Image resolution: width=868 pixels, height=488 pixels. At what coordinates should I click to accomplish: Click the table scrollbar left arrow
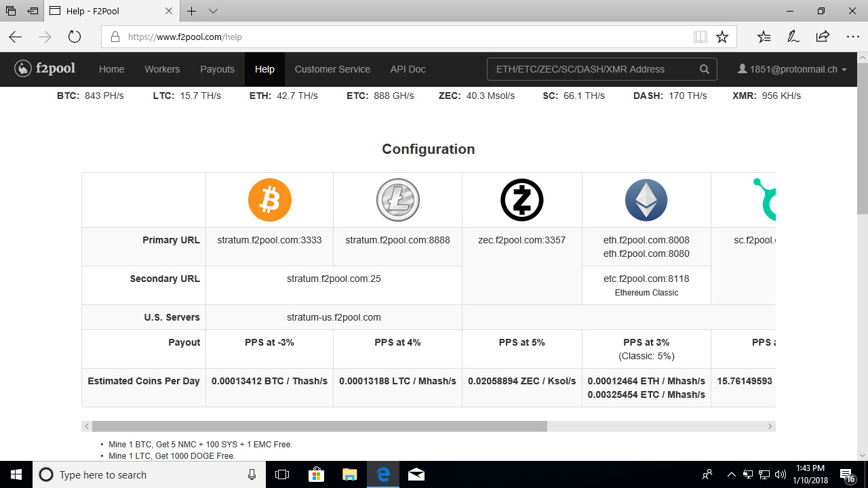click(87, 426)
